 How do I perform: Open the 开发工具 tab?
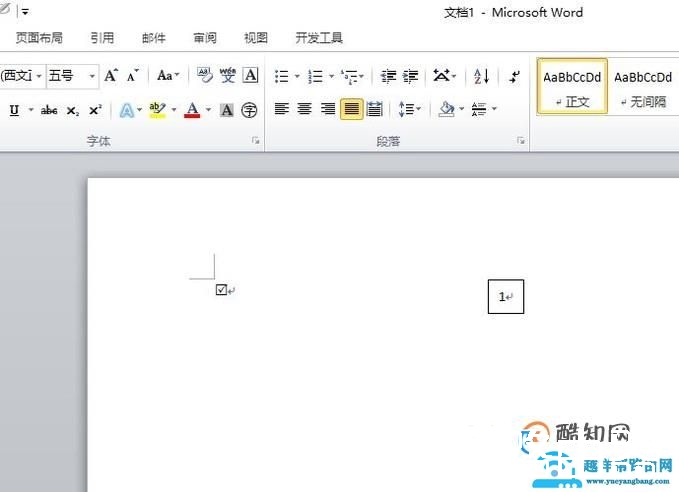pyautogui.click(x=319, y=38)
